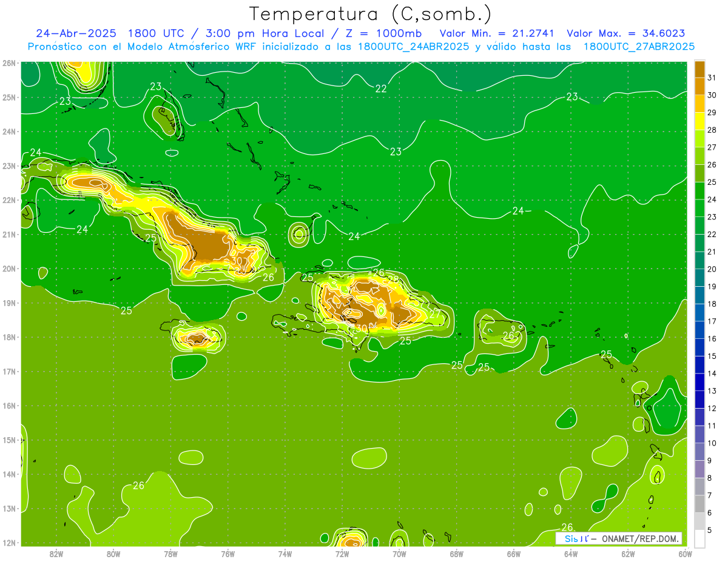The image size is (728, 562).
Task: Select the date "24-Abr-2025" in header
Action: point(76,33)
